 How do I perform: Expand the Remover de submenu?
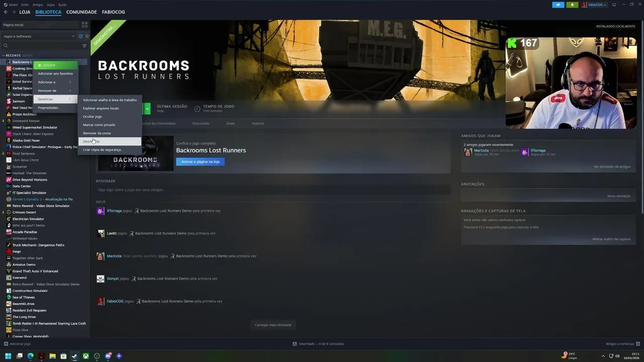tap(55, 90)
